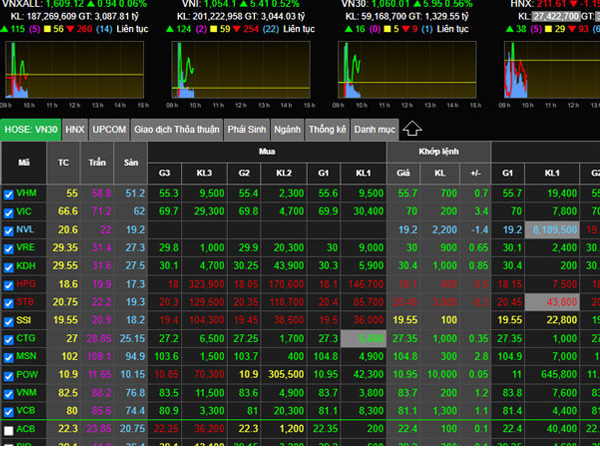Uncheck the KDH stock checkbox

pos(8,267)
